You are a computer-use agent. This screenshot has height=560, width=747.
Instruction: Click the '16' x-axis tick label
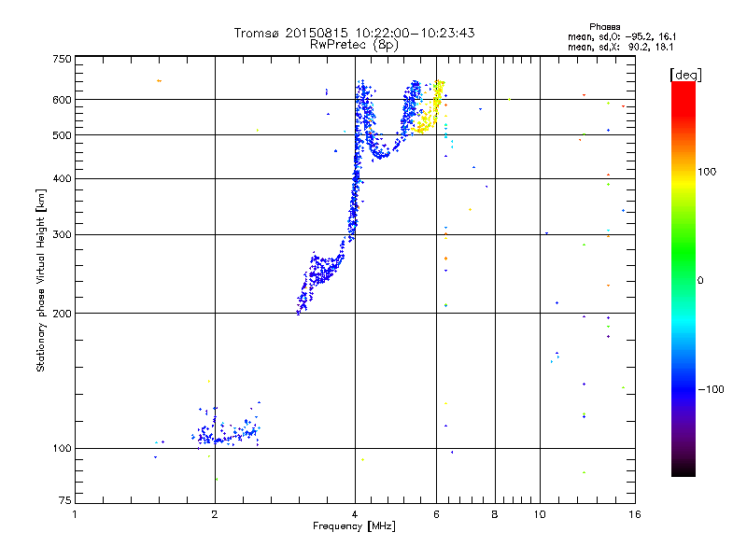click(635, 514)
